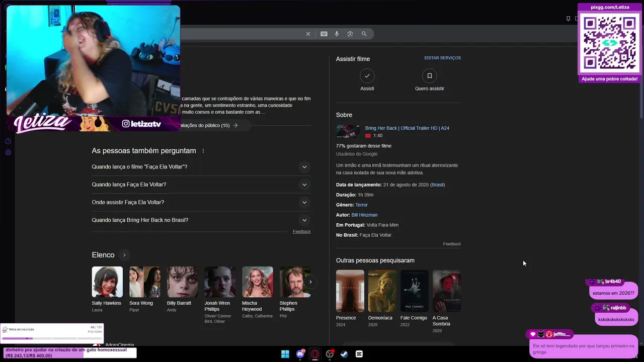Advance the cast carousel next arrow
Image resolution: width=644 pixels, height=362 pixels.
tap(310, 282)
